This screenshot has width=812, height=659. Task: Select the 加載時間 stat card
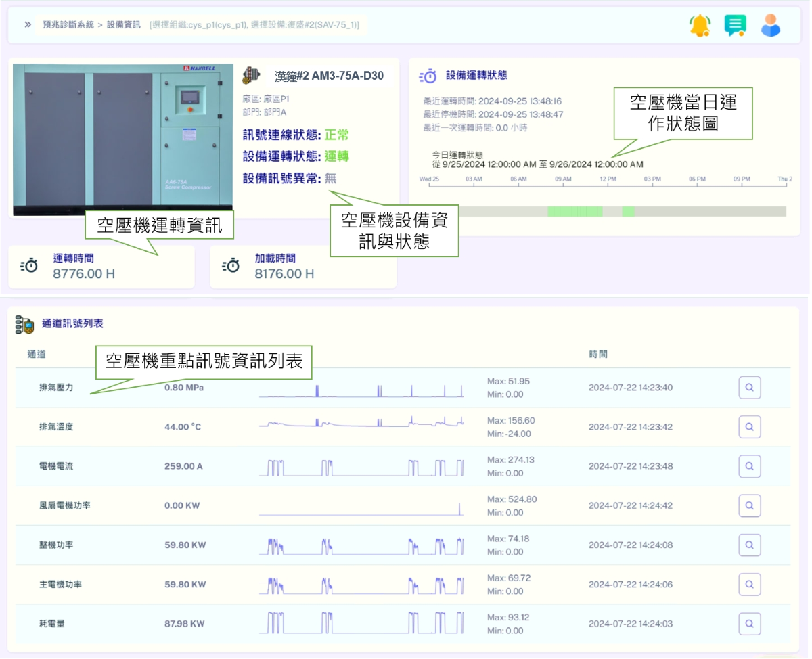click(x=302, y=267)
